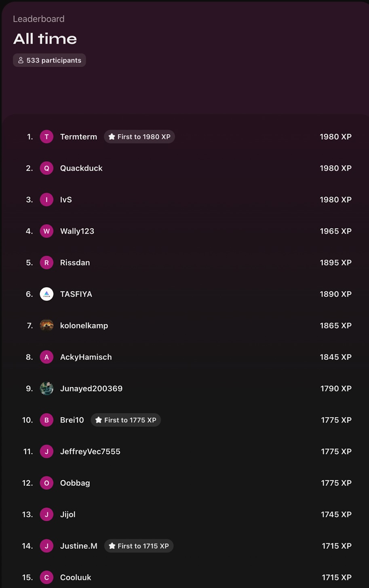Click Brei10's B avatar icon
The image size is (369, 588).
46,420
